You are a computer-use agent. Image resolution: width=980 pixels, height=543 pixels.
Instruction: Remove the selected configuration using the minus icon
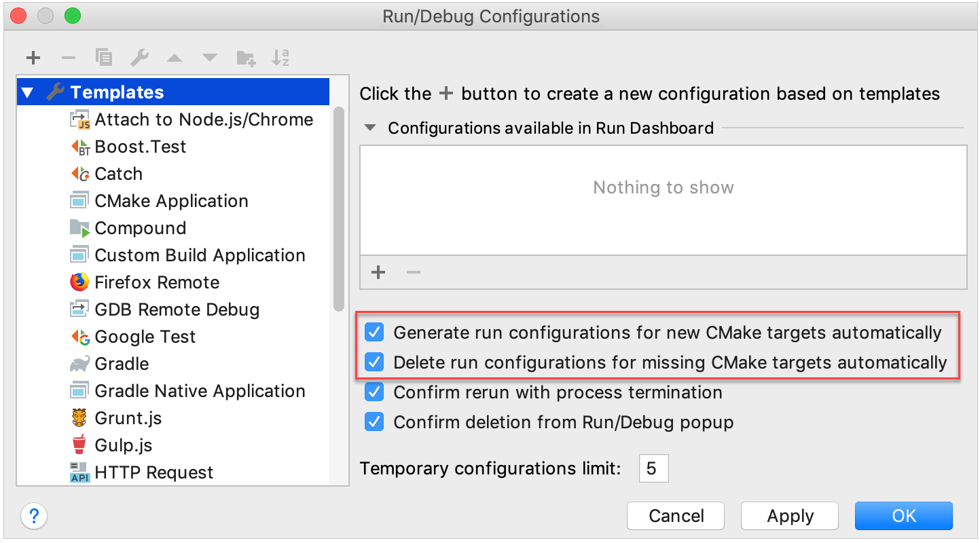(68, 58)
